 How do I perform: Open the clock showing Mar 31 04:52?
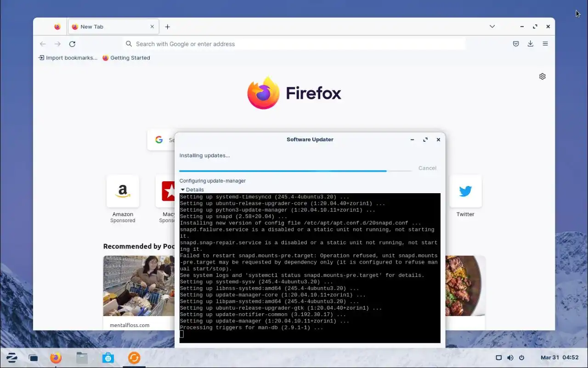[x=559, y=357]
